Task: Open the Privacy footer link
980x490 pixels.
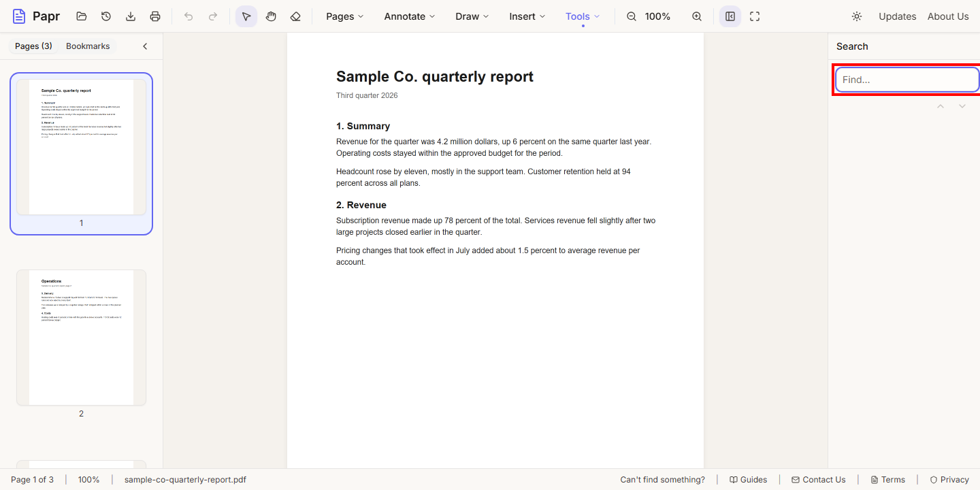Action: click(949, 480)
